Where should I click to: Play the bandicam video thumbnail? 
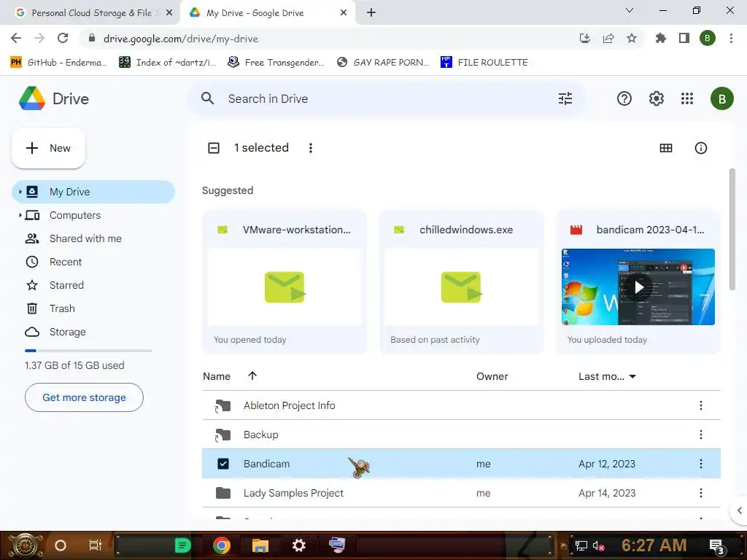click(638, 287)
